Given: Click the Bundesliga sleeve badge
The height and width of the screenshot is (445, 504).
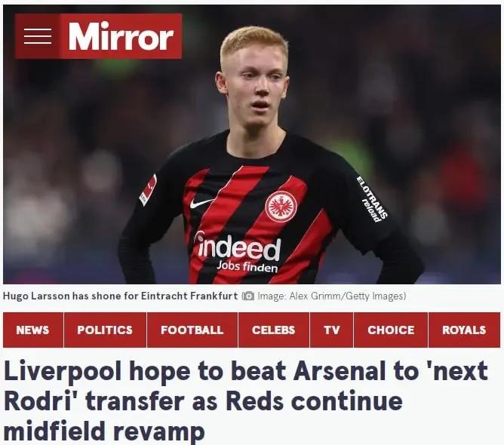Looking at the screenshot, I should click(x=148, y=189).
